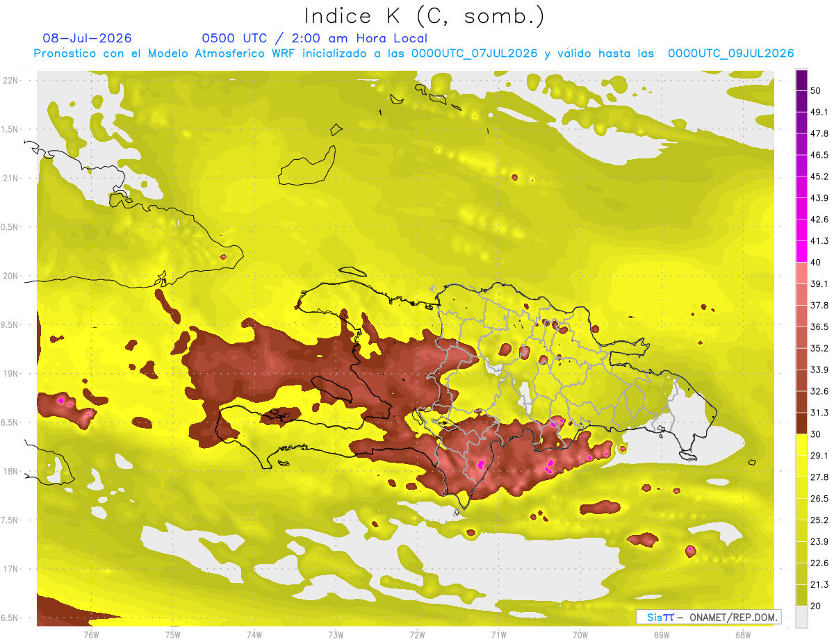Select the colorbar value "49.1"
Image resolution: width=834 pixels, height=644 pixels.
click(819, 112)
